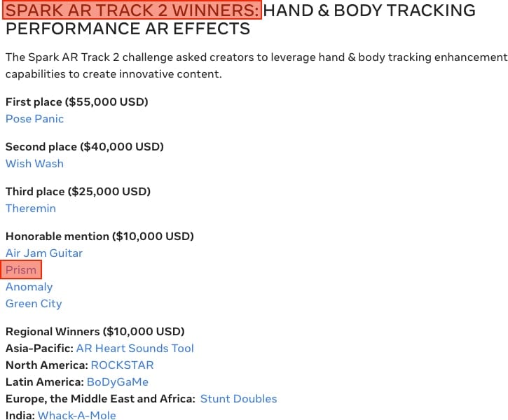Open the BoDyGaMe link
The height and width of the screenshot is (420, 508).
click(117, 382)
